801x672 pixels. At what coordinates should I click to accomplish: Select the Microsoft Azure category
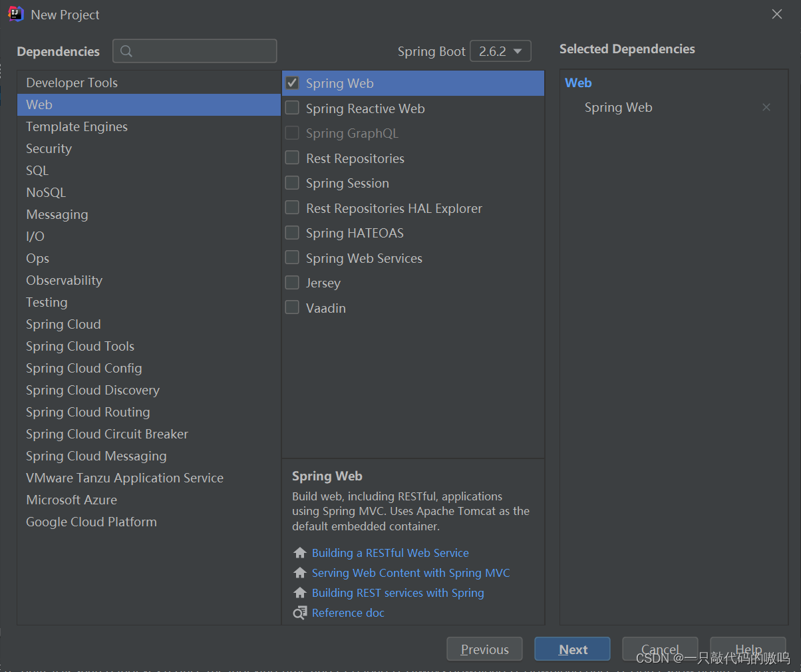[148, 500]
